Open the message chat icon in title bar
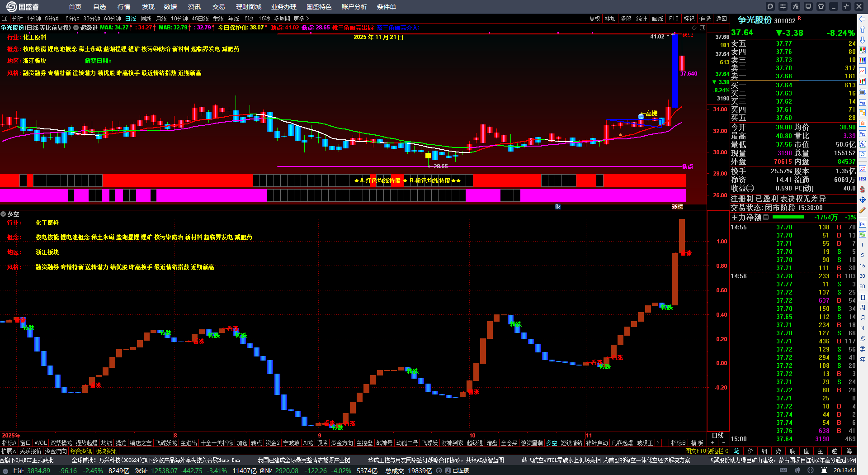This screenshot has height=475, width=868. 770,6
